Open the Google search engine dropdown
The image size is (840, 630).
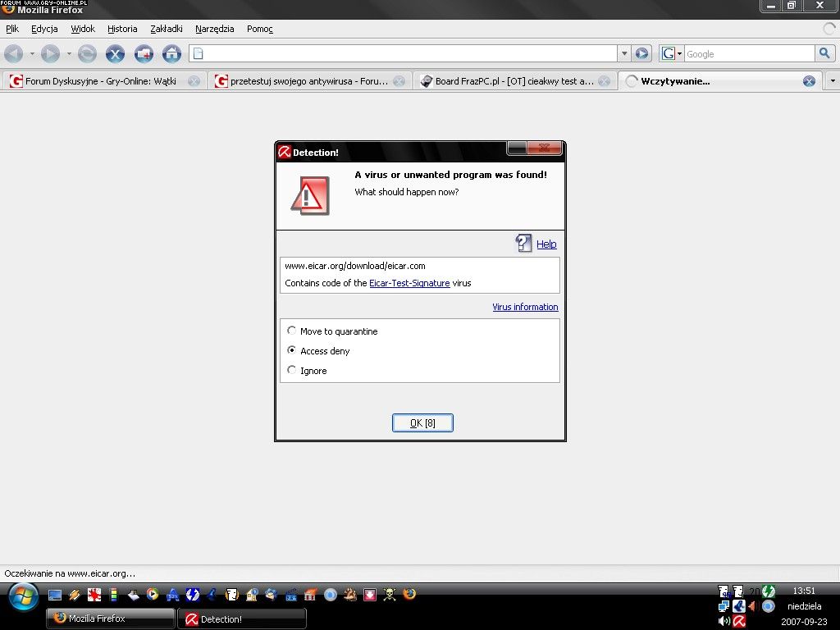click(672, 53)
